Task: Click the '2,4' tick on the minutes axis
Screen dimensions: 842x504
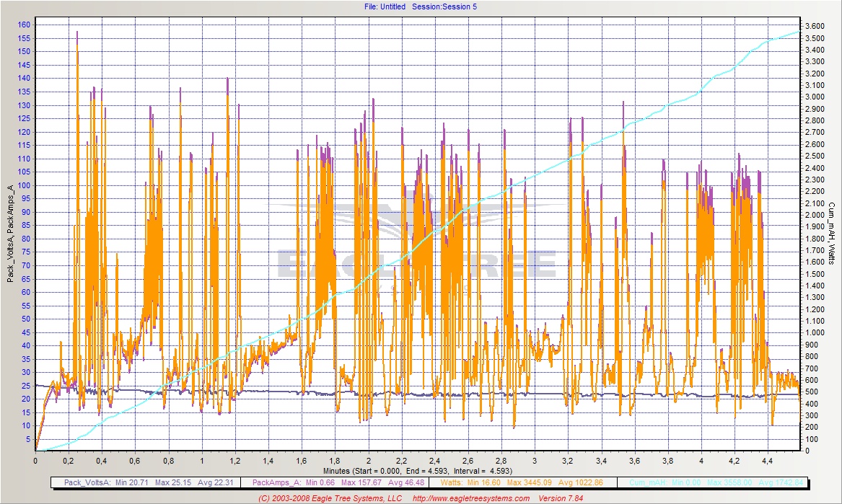Action: (x=435, y=461)
